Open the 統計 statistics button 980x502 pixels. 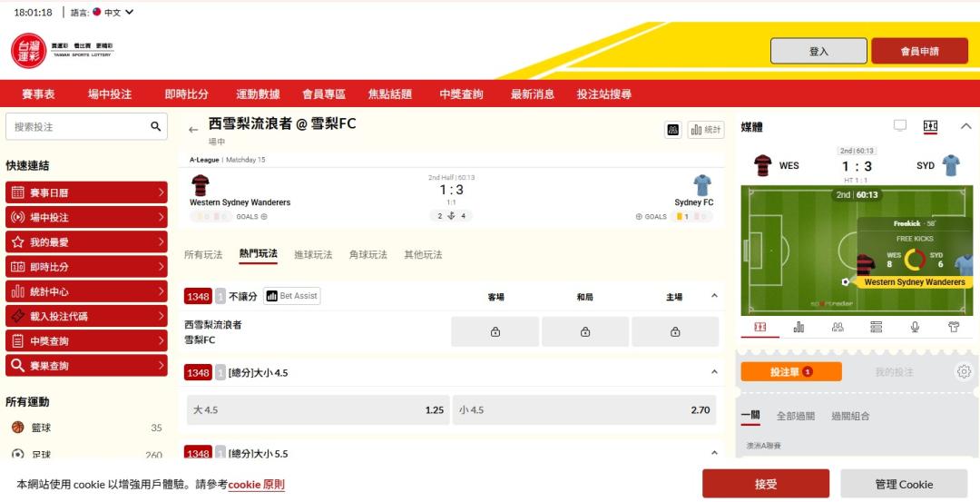click(x=706, y=130)
